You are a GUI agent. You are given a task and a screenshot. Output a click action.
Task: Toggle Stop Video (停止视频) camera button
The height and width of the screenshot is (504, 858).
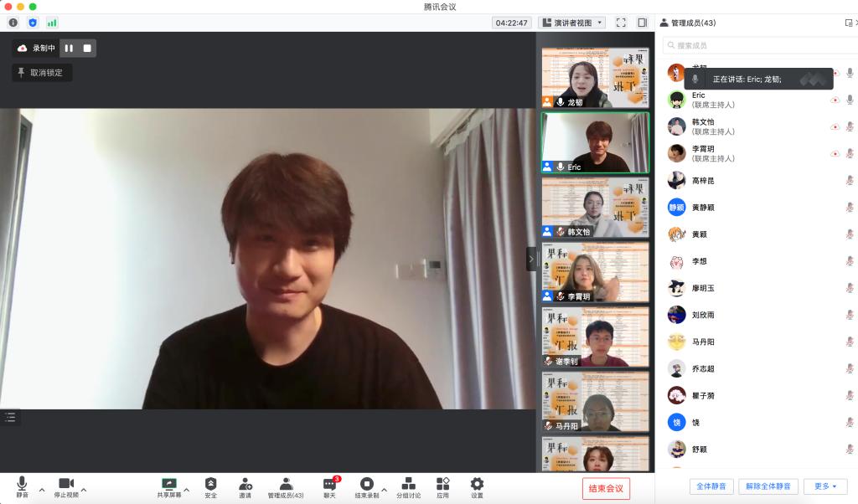(66, 486)
